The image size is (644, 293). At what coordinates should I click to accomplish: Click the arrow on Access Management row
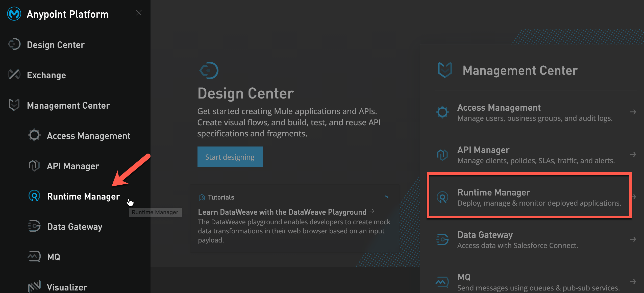tap(633, 112)
